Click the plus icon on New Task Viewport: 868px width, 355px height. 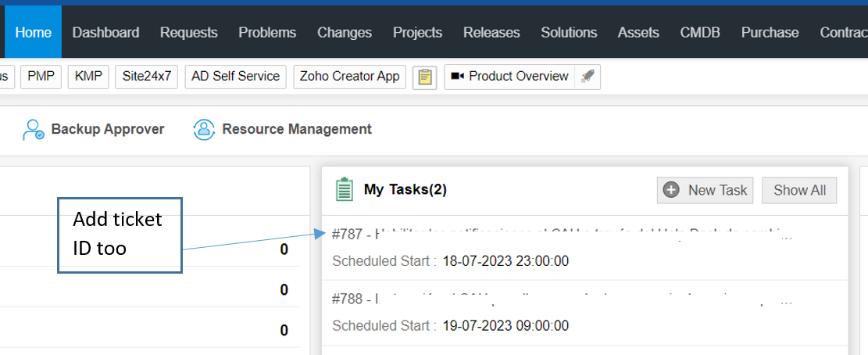pos(670,190)
